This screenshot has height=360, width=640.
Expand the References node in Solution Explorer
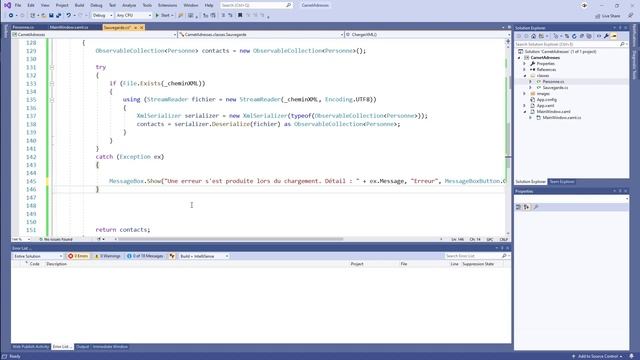coord(525,70)
